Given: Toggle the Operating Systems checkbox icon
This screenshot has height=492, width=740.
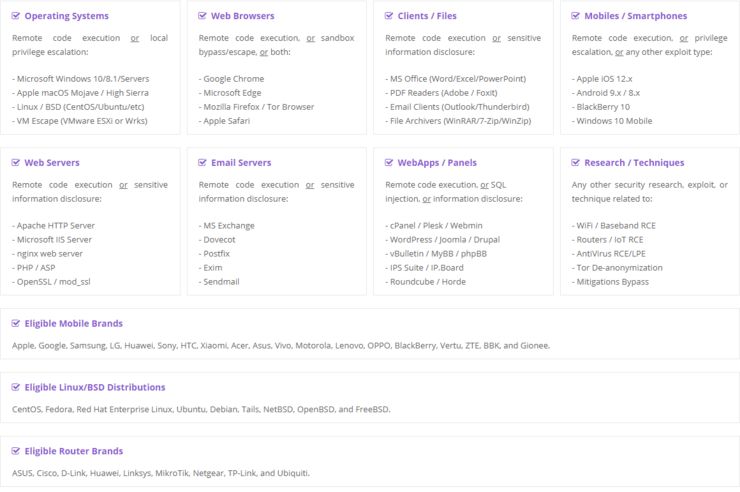Looking at the screenshot, I should [16, 16].
